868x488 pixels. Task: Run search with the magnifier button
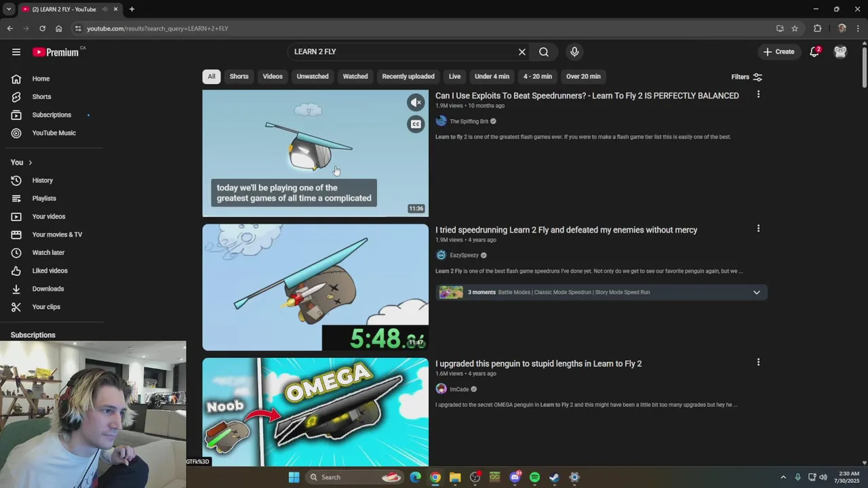pos(544,52)
